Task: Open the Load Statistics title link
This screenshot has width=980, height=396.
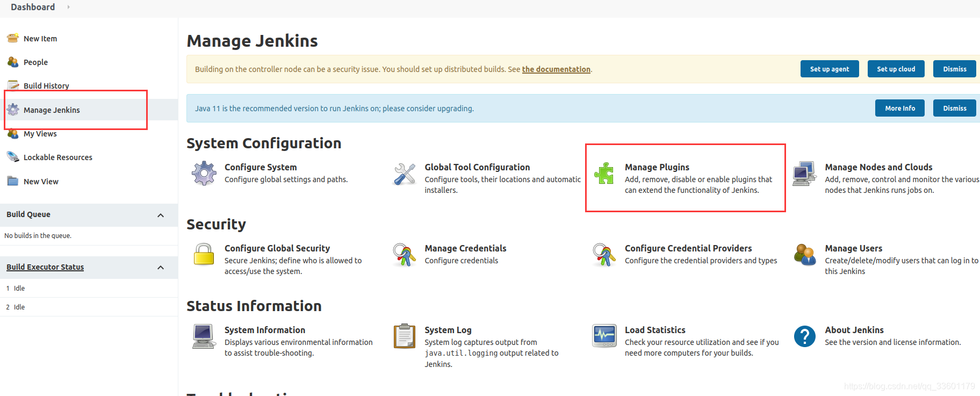Action: [655, 330]
